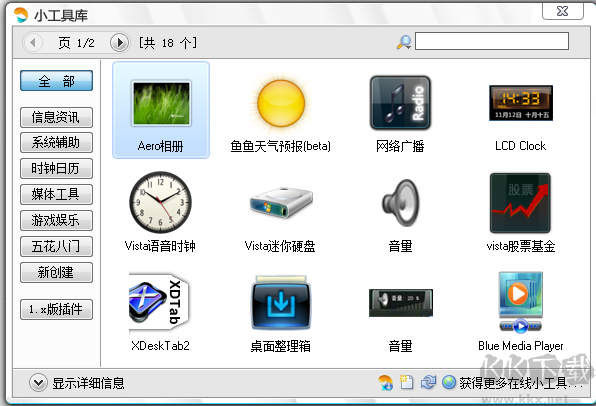Filter by 系统辅助 category
Viewport: 596px width, 406px height.
(56, 143)
